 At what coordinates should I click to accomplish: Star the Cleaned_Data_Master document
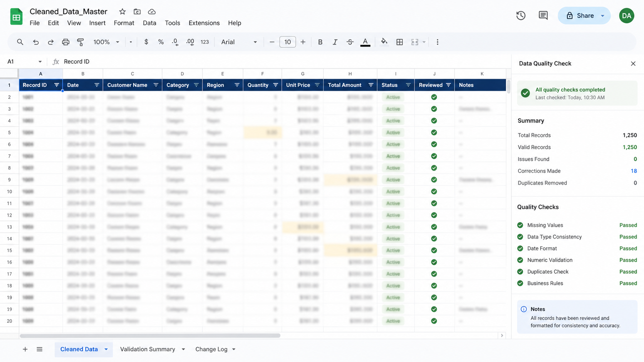point(122,12)
